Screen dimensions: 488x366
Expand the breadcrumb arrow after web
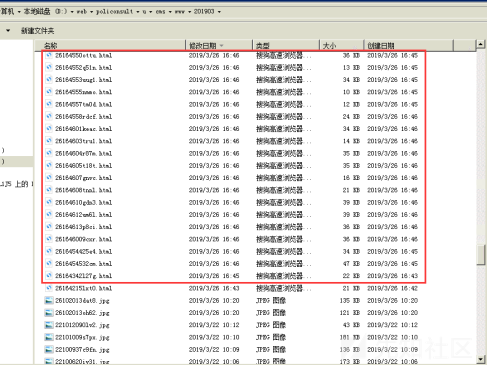(x=91, y=12)
